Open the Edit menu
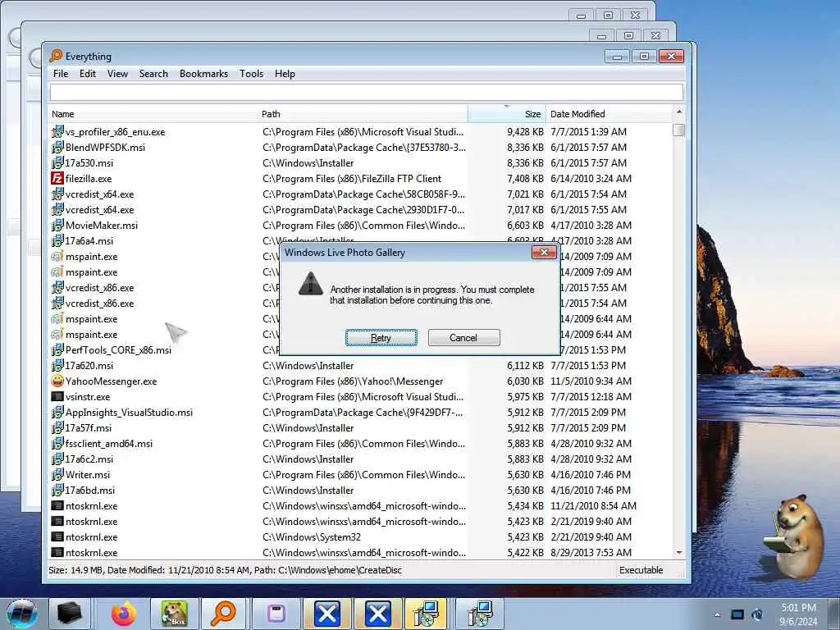Screen dimensions: 840x630 [x=87, y=74]
